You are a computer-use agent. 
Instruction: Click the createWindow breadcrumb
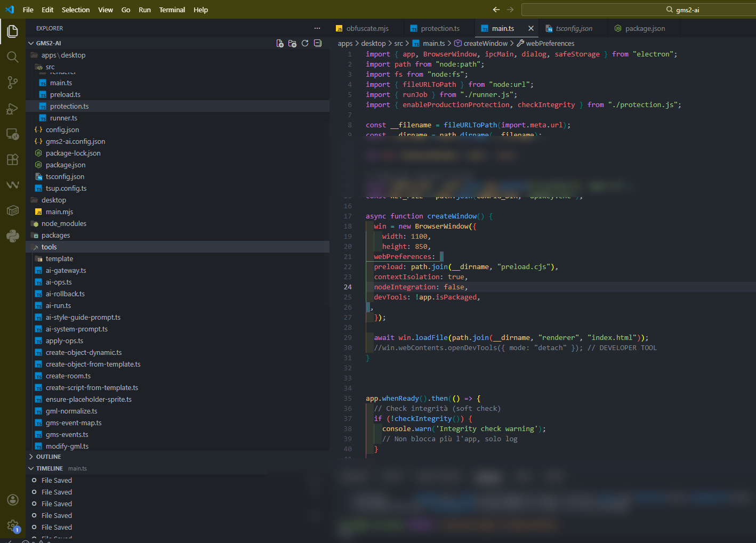click(480, 43)
